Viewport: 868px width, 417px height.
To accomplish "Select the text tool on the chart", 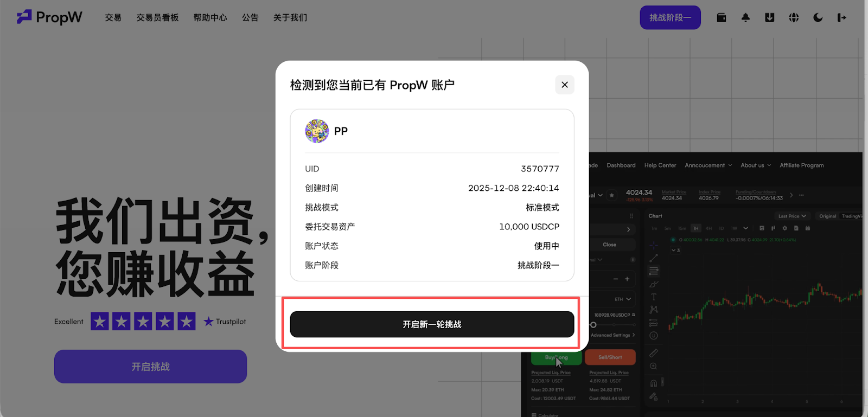I will (x=654, y=297).
